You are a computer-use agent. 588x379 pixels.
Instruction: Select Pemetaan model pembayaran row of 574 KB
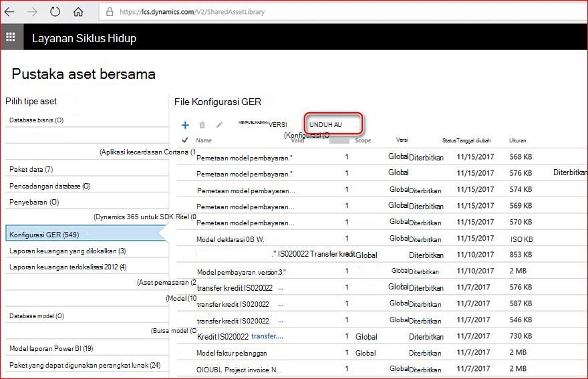click(x=382, y=189)
